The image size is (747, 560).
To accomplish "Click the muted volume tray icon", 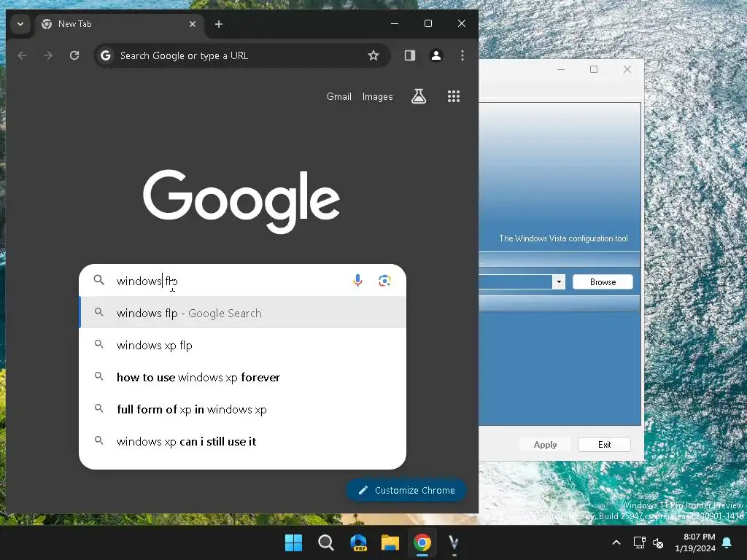I will coord(658,542).
